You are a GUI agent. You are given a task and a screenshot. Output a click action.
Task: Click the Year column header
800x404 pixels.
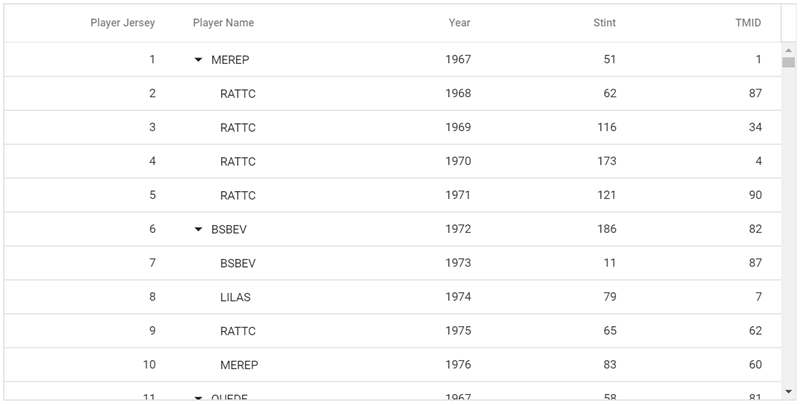pos(459,23)
